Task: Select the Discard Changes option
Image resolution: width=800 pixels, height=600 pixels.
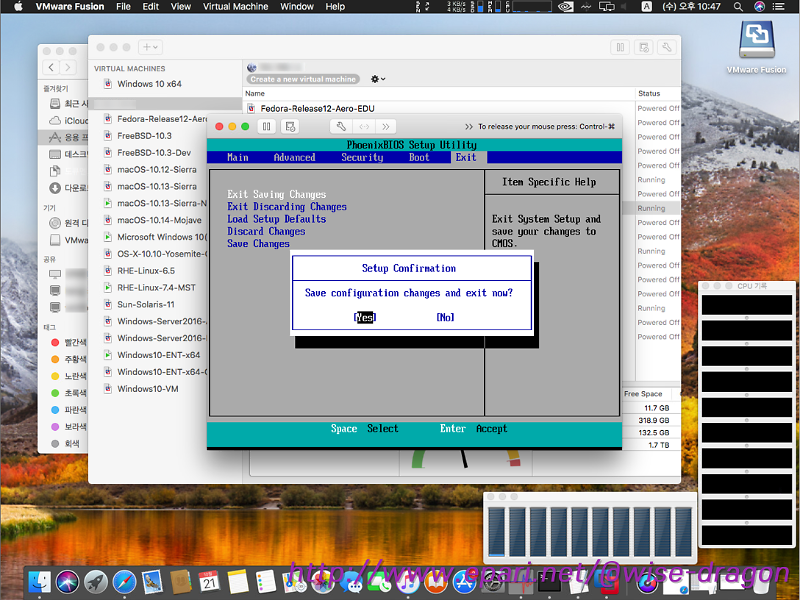Action: pos(266,231)
